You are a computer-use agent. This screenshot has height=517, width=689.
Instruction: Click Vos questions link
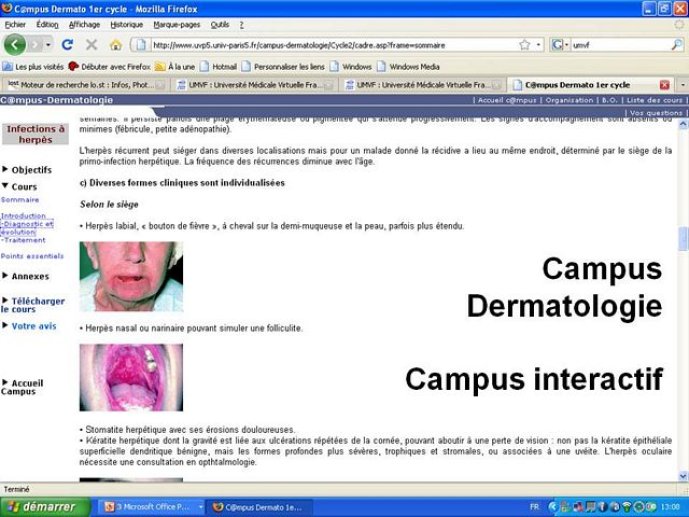[x=656, y=113]
